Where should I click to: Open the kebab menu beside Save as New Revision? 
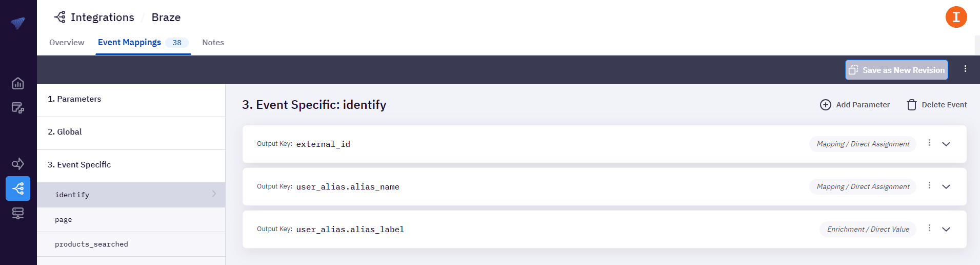tap(965, 69)
